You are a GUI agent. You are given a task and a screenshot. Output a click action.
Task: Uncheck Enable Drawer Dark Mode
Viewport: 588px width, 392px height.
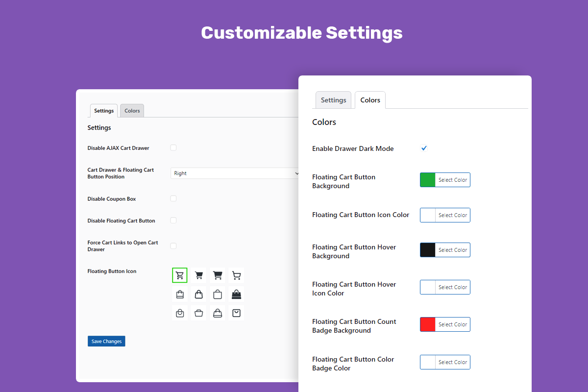point(424,148)
